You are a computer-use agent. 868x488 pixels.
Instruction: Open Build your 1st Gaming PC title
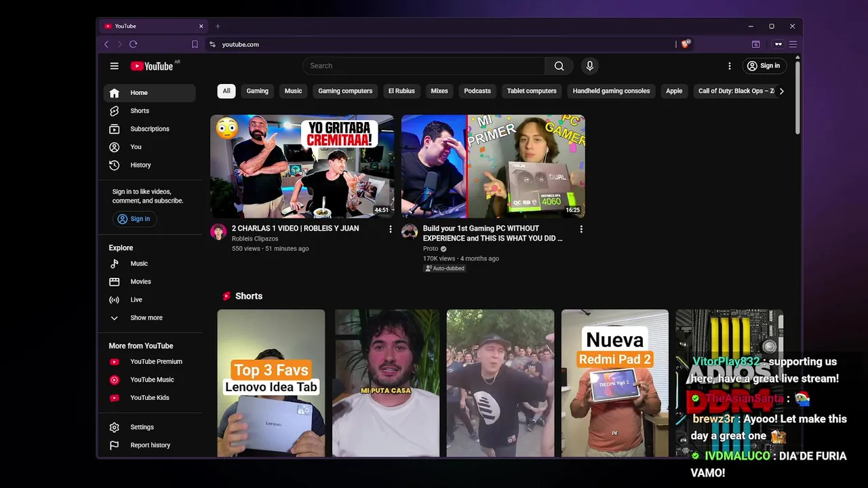(493, 233)
